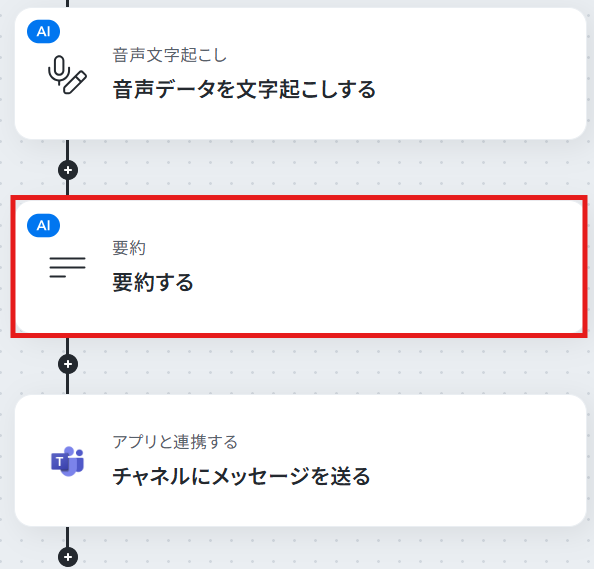This screenshot has width=594, height=569.
Task: Click the Microsoft Teams icon
Action: coord(67,461)
